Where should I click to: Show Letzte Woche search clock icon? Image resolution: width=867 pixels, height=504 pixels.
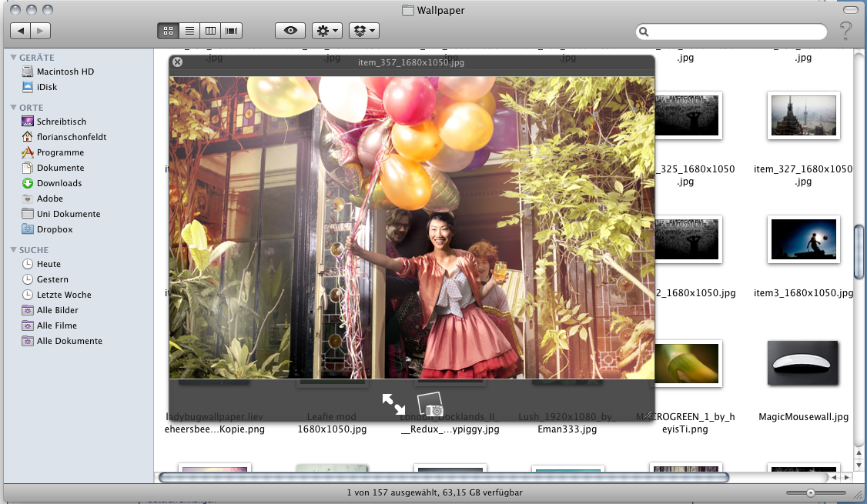(28, 295)
